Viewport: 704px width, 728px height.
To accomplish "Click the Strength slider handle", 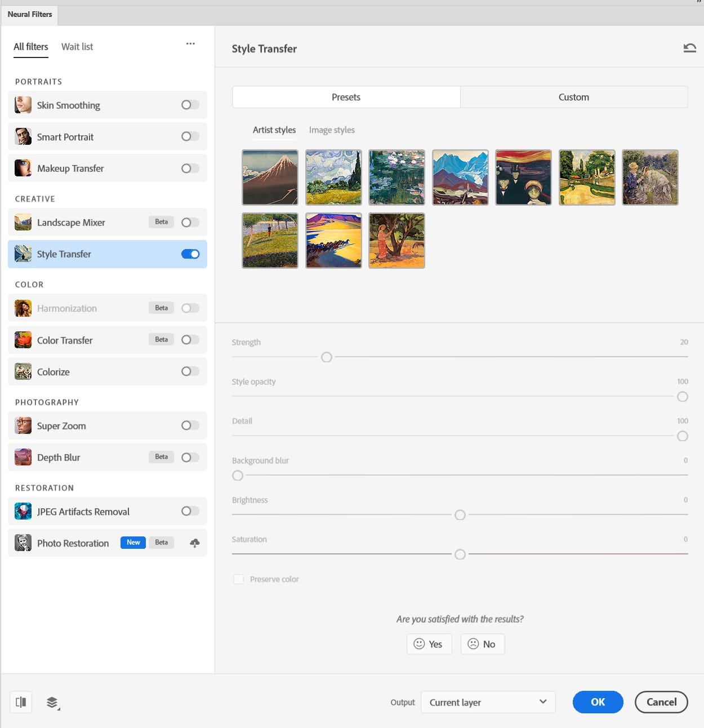I will pyautogui.click(x=327, y=357).
